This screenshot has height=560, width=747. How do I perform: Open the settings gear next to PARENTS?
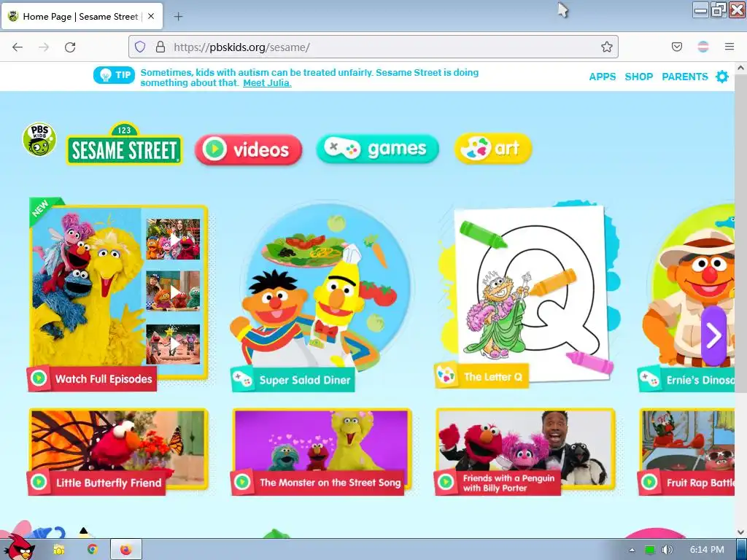(722, 77)
